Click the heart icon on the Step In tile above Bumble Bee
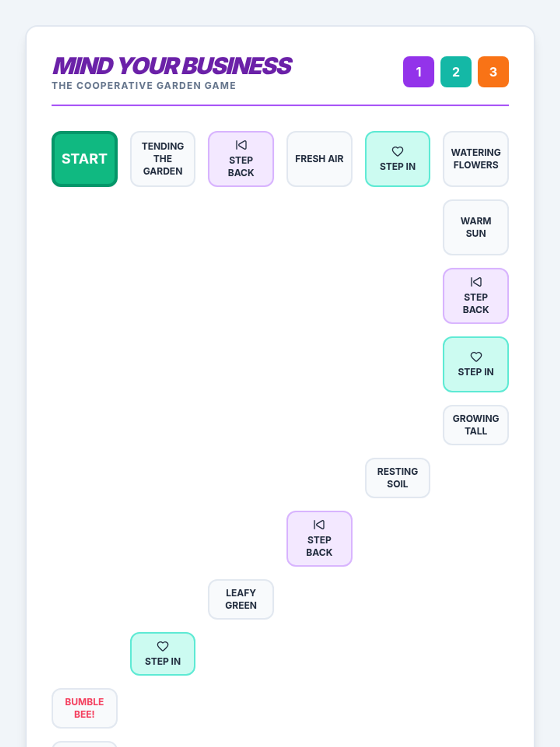The height and width of the screenshot is (747, 560). click(162, 646)
